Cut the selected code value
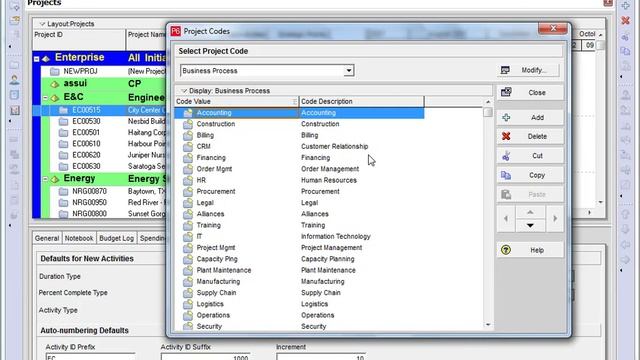This screenshot has height=360, width=640. point(530,156)
